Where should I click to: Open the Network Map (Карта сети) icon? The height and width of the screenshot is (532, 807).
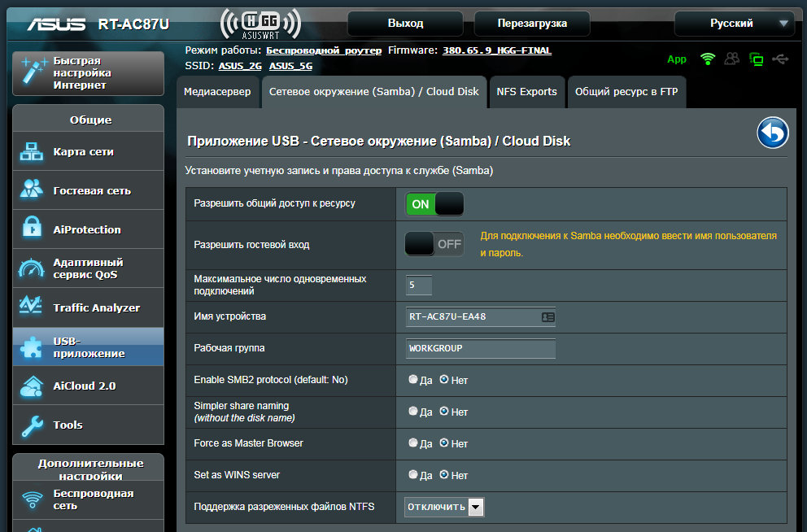33,152
